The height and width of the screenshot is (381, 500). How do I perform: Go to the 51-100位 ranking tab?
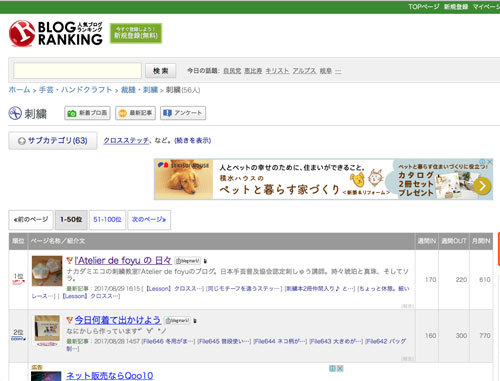coord(107,220)
